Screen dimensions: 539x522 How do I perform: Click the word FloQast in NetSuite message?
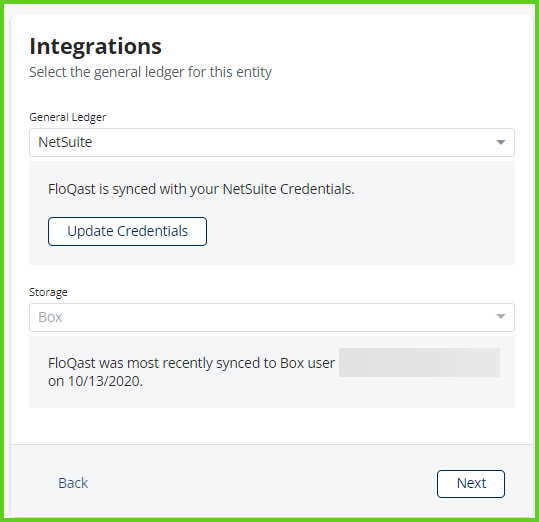(x=72, y=189)
